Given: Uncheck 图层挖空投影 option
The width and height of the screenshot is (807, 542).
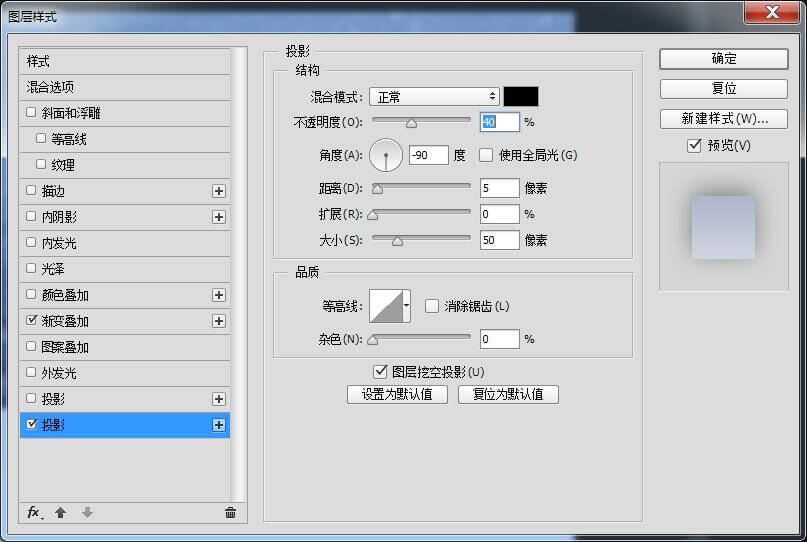Looking at the screenshot, I should point(380,371).
